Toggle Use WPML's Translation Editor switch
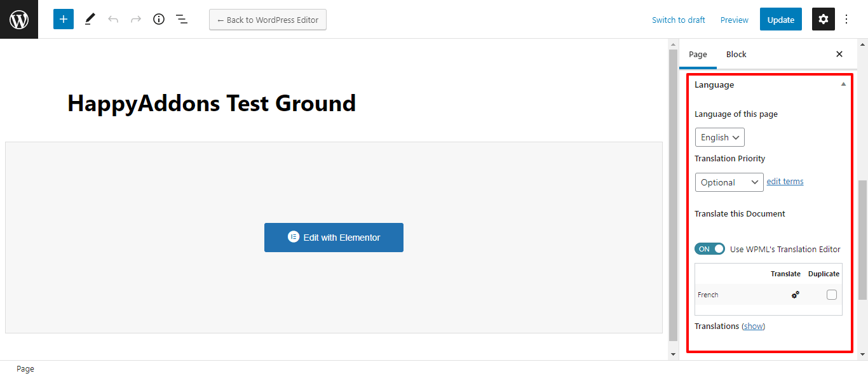The image size is (868, 376). point(710,249)
